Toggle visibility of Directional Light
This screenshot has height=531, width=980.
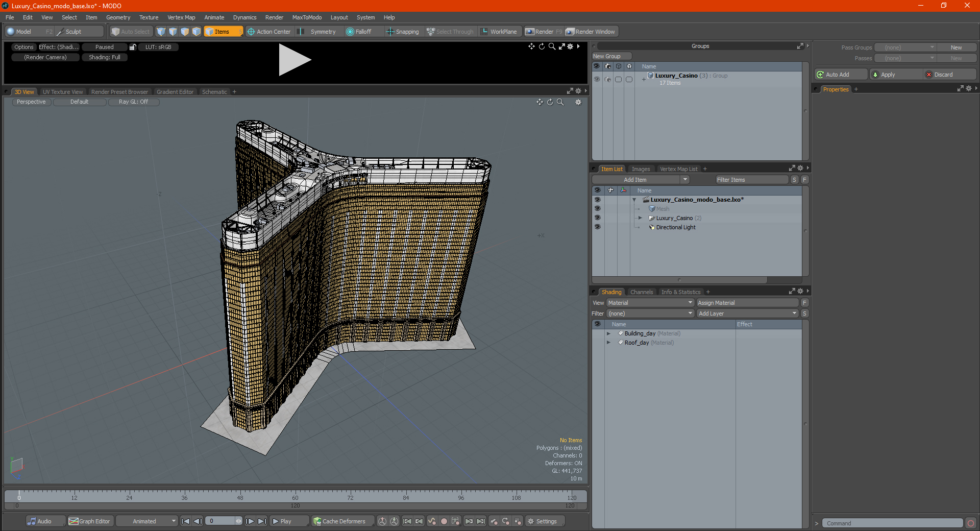tap(597, 227)
